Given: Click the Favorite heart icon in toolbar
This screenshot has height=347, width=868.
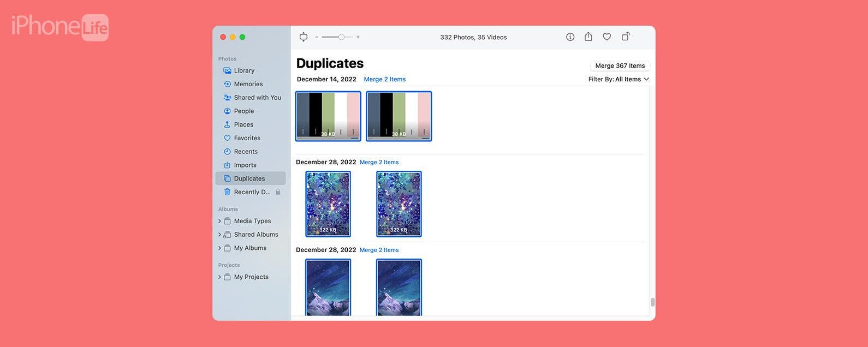Looking at the screenshot, I should [x=607, y=37].
